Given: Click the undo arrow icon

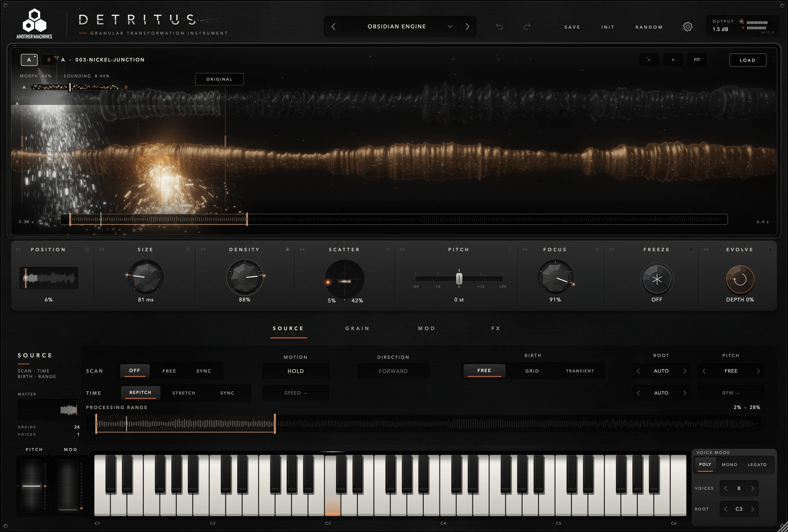Looking at the screenshot, I should pyautogui.click(x=499, y=26).
